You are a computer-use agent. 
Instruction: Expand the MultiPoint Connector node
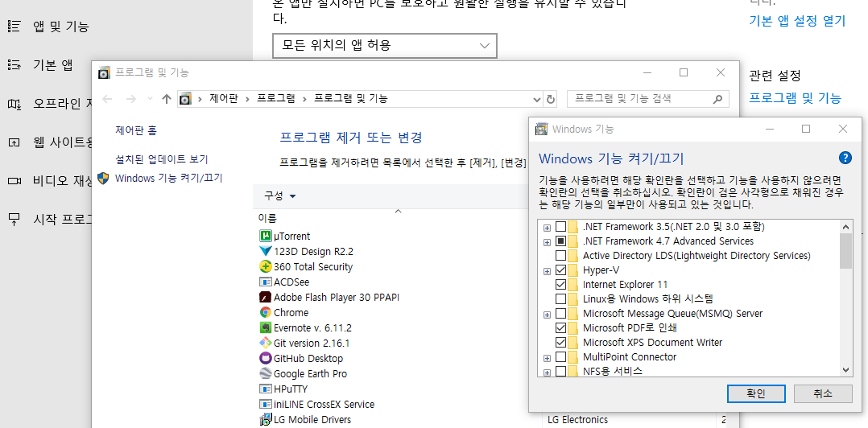coord(547,357)
